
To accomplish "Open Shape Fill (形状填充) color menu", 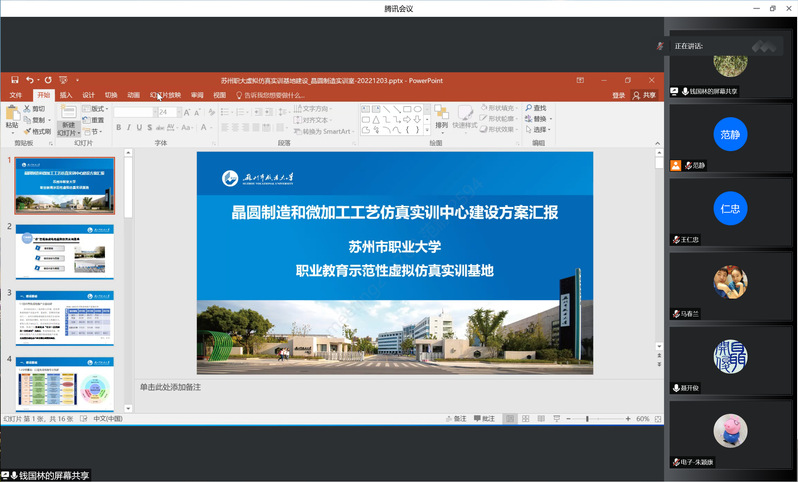I will 500,108.
